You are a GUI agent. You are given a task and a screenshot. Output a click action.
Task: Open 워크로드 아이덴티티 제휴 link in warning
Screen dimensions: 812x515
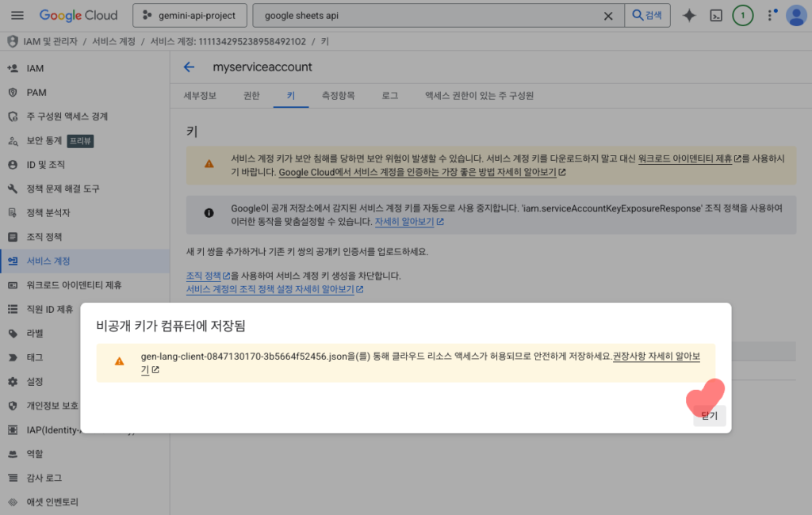coord(684,158)
